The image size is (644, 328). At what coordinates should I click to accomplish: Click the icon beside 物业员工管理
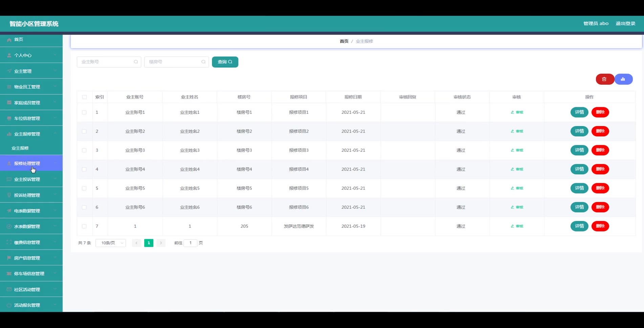click(9, 87)
